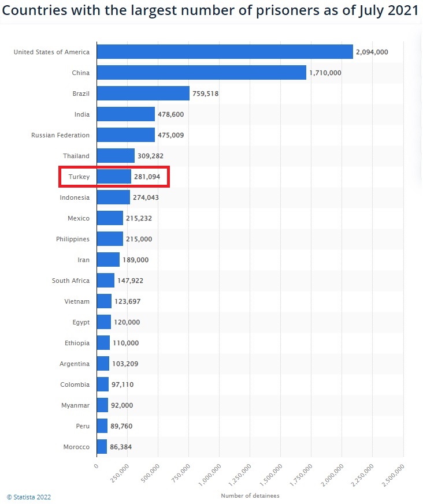Click the China bar in the chart
This screenshot has width=423, height=504.
pyautogui.click(x=201, y=73)
